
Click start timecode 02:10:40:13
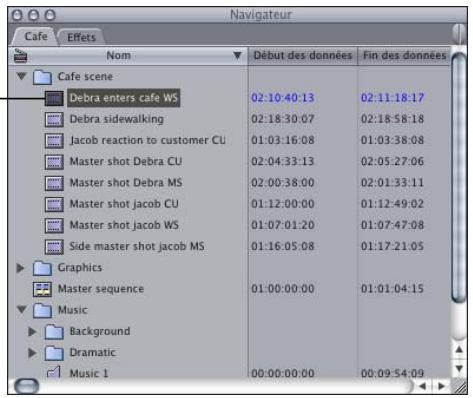[283, 98]
